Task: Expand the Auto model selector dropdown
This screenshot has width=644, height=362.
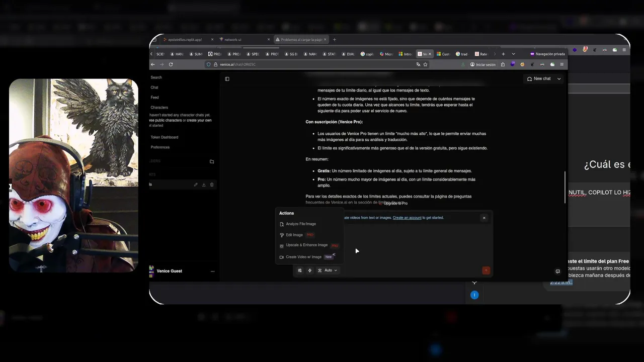Action: pyautogui.click(x=328, y=270)
